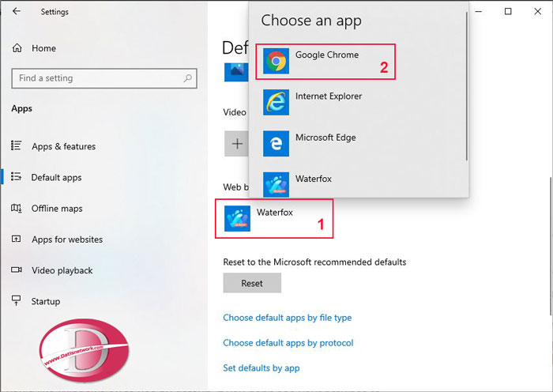The width and height of the screenshot is (553, 392).
Task: Open Apps & features section
Action: 63,146
